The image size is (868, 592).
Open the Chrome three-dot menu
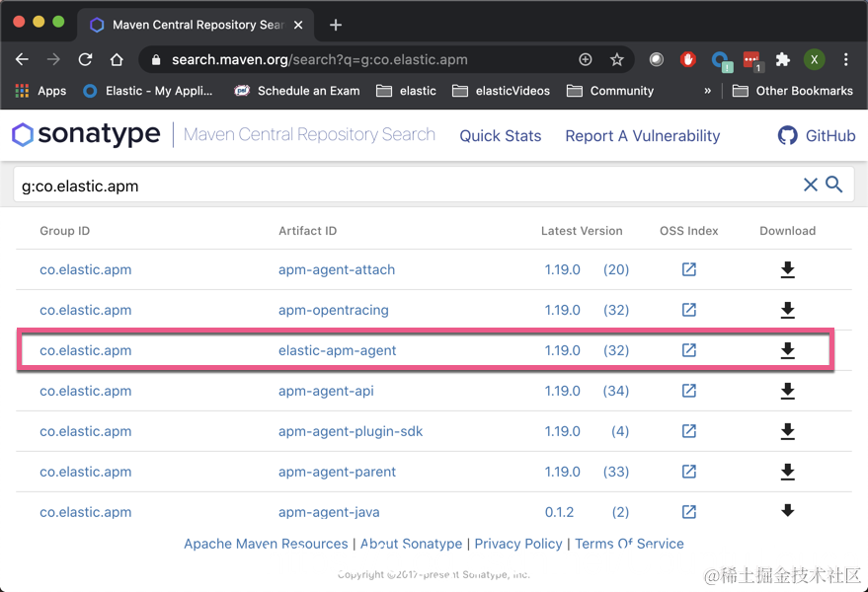coord(845,59)
